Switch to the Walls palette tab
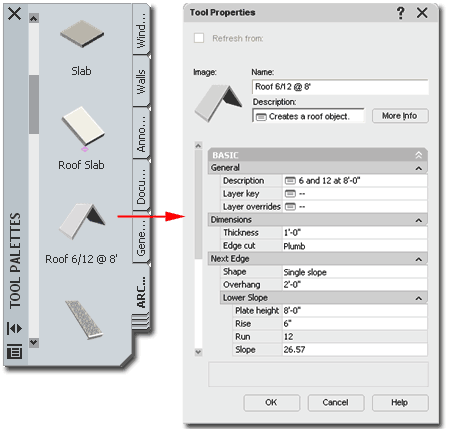 [x=141, y=81]
